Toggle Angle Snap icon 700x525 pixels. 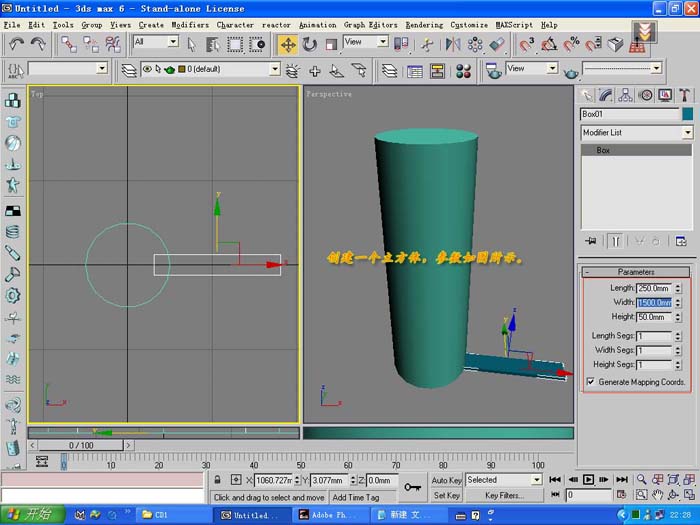coord(549,45)
